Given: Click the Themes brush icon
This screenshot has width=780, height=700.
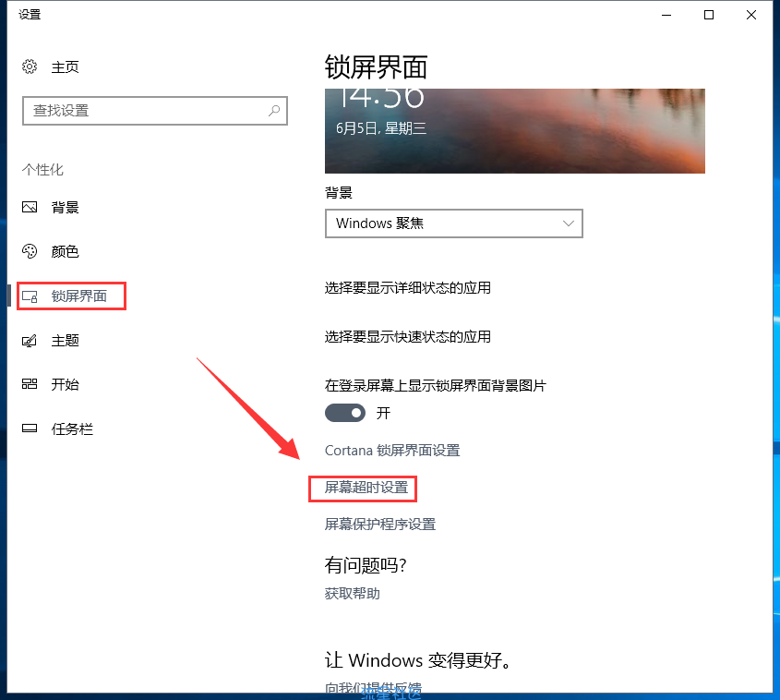Looking at the screenshot, I should point(30,340).
